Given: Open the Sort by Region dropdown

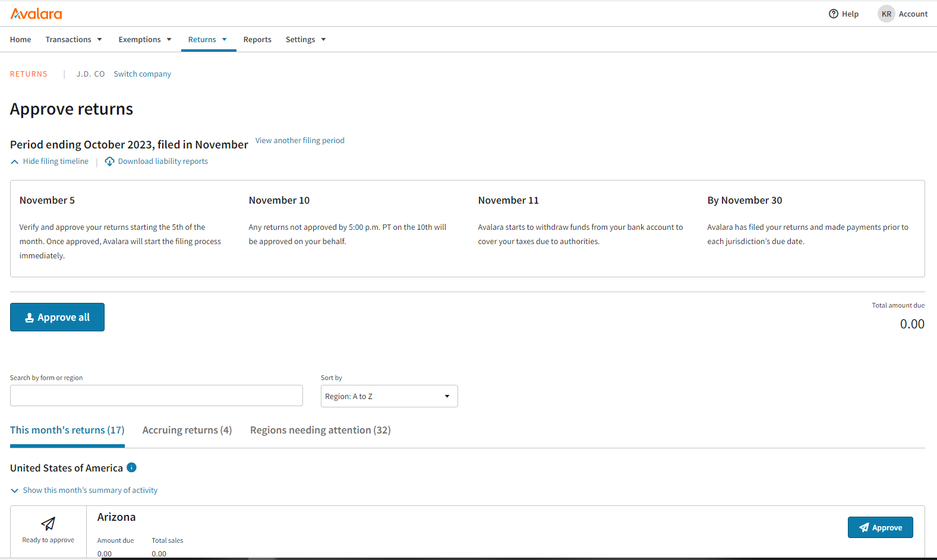Looking at the screenshot, I should pyautogui.click(x=389, y=396).
